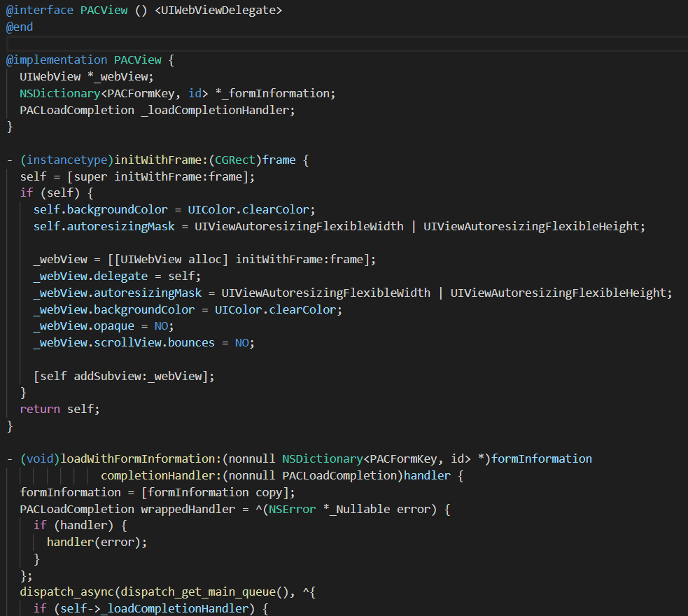Click loadWithFormInformation: method name
Screen dimensions: 688x616
pyautogui.click(x=141, y=459)
